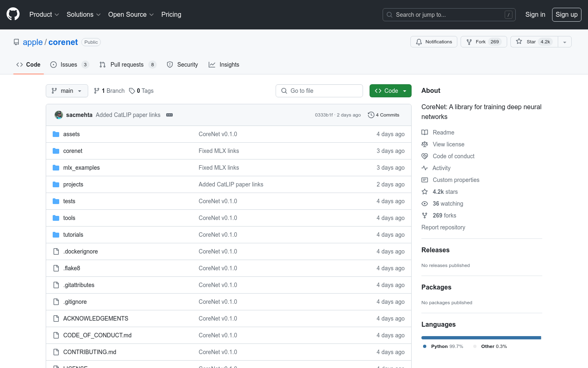Screen dimensions: 588x368
Task: Click the sacmehta author name
Action: coord(79,115)
